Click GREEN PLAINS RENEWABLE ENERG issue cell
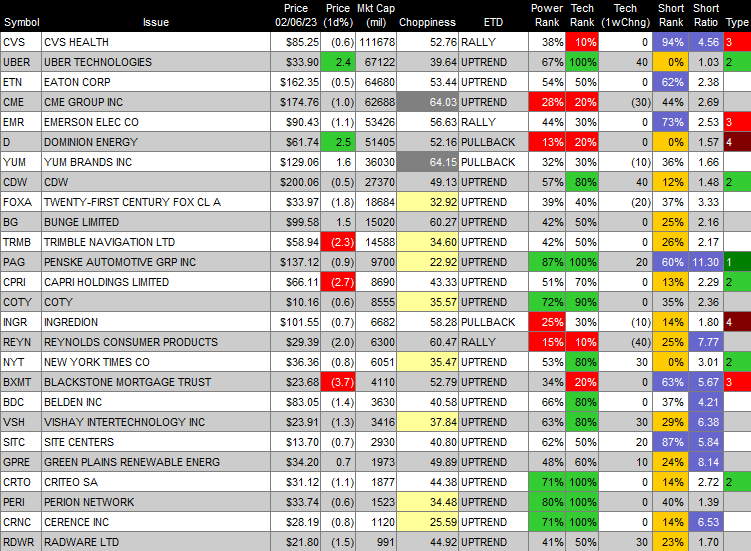 (156, 462)
